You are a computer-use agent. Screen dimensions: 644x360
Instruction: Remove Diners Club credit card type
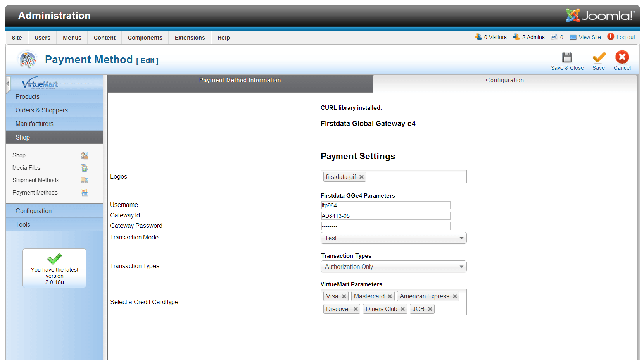402,309
